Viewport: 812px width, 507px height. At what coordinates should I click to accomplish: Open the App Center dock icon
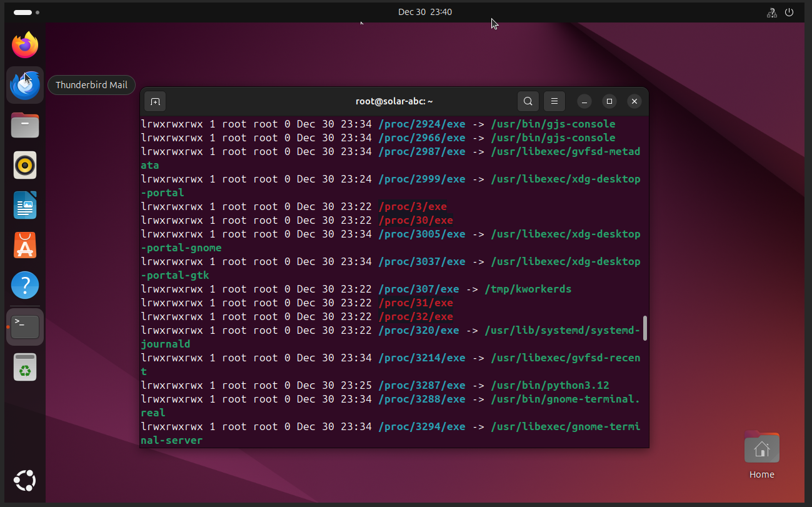click(x=25, y=246)
